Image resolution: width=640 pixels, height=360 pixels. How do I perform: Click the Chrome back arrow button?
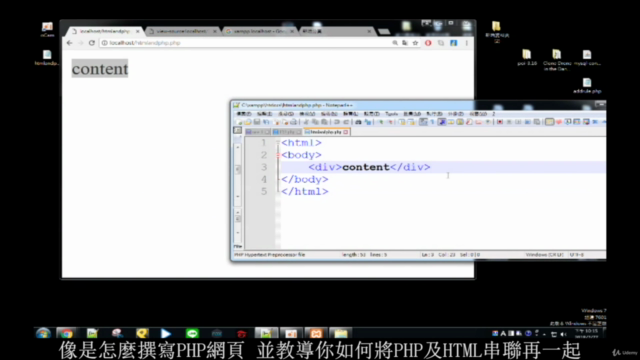[x=69, y=43]
